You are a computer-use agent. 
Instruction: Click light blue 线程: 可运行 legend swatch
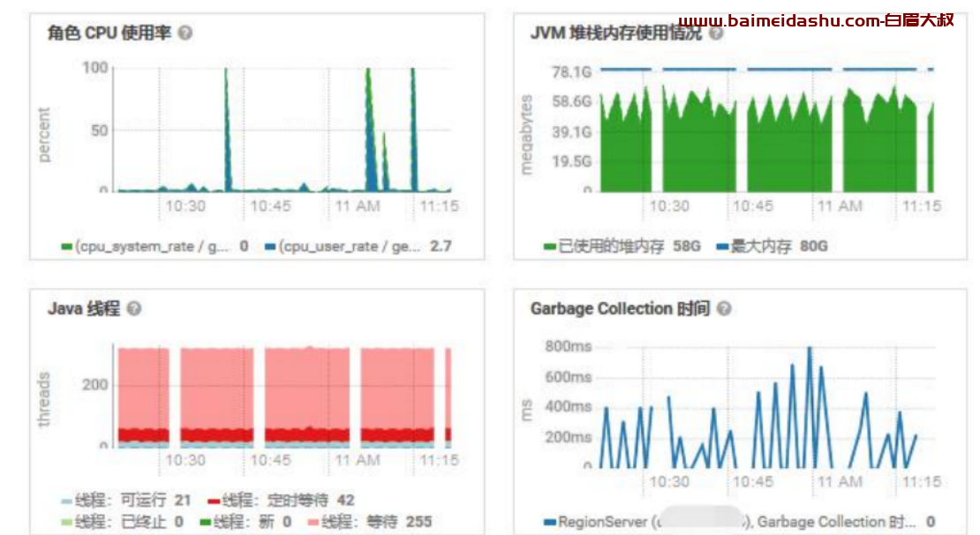tap(67, 501)
